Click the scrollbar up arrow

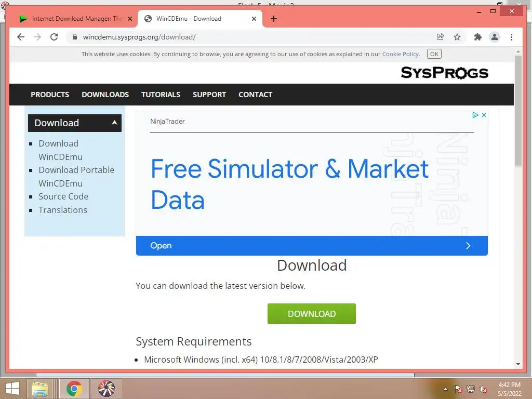(518, 52)
